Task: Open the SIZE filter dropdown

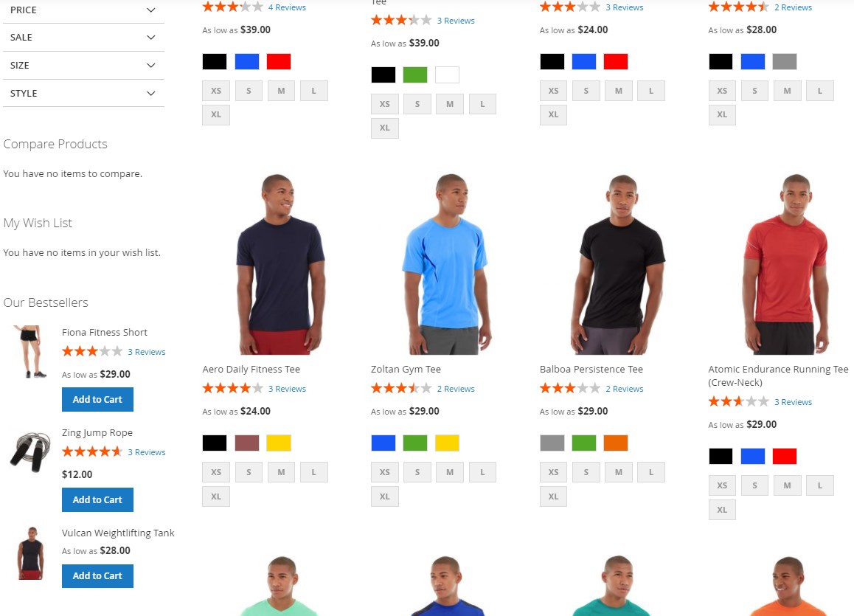Action: pos(83,66)
